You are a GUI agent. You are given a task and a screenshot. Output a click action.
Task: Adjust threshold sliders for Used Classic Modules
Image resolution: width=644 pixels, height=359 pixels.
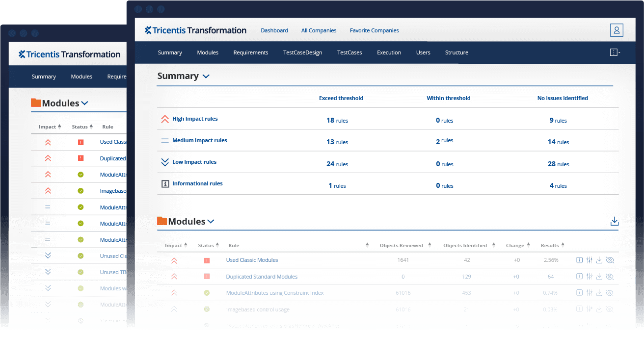[x=589, y=260]
